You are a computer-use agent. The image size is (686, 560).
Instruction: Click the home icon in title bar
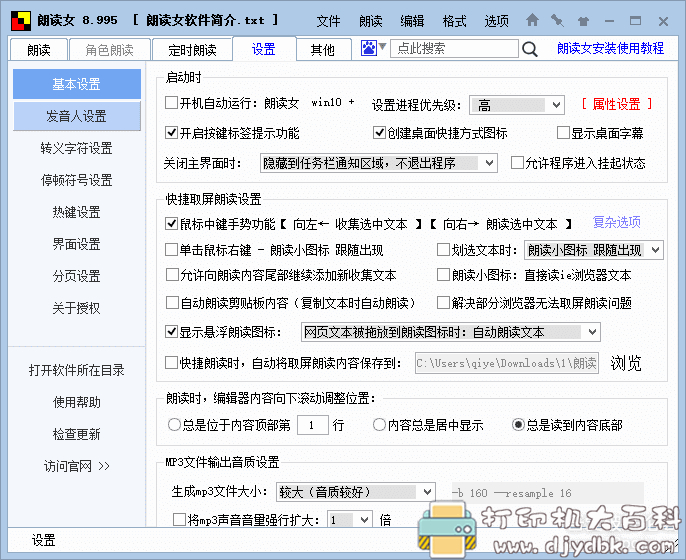coord(532,20)
